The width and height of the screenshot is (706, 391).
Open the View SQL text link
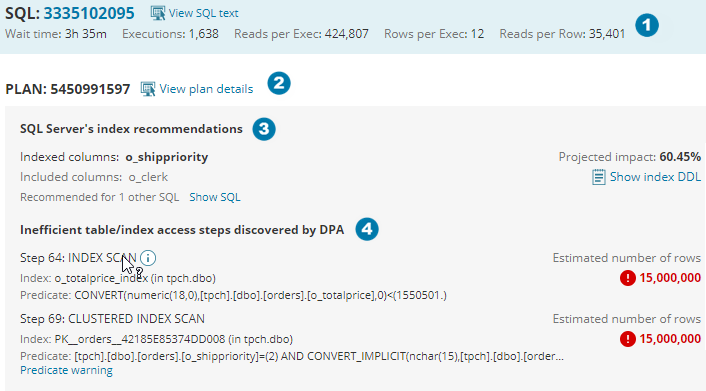pos(204,14)
